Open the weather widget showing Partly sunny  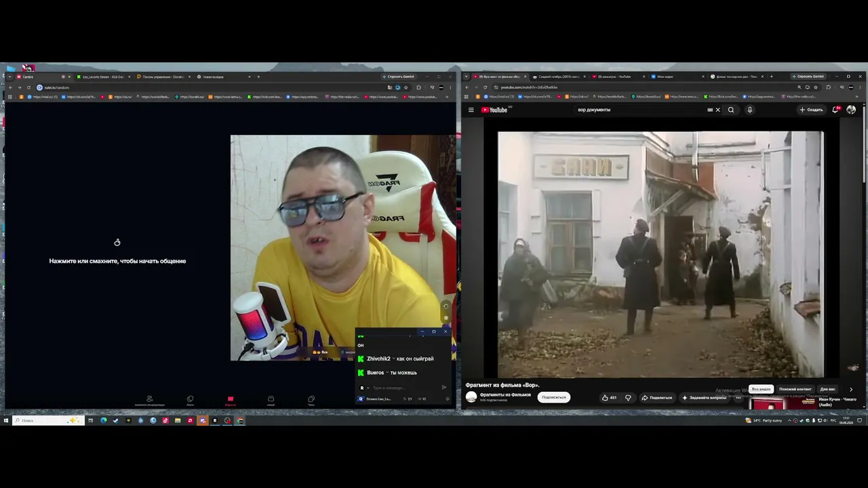(x=764, y=420)
